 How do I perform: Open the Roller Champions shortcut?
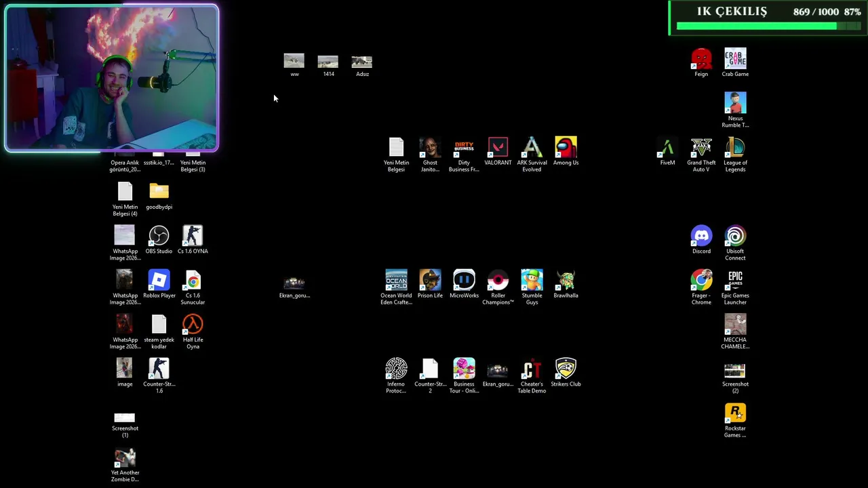pyautogui.click(x=498, y=281)
